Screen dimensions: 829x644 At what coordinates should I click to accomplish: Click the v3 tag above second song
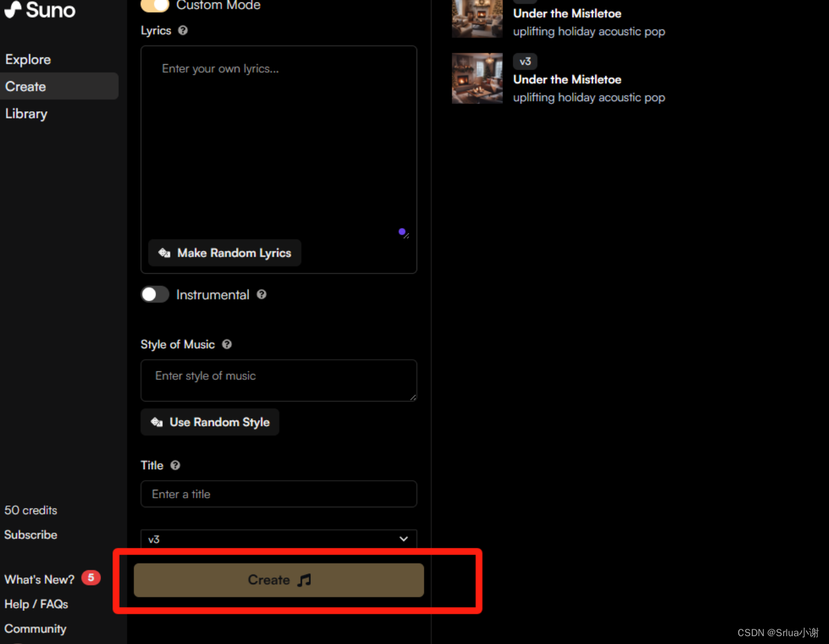(x=525, y=61)
